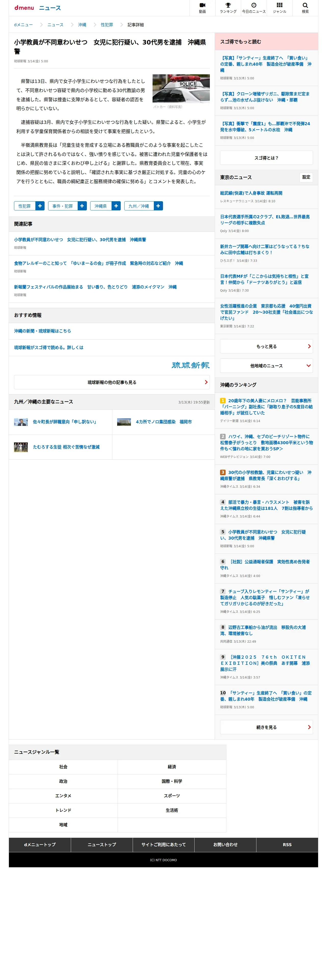Follow the 性犯罪 tag plus button
Viewport: 327px width, 980px height.
40,206
